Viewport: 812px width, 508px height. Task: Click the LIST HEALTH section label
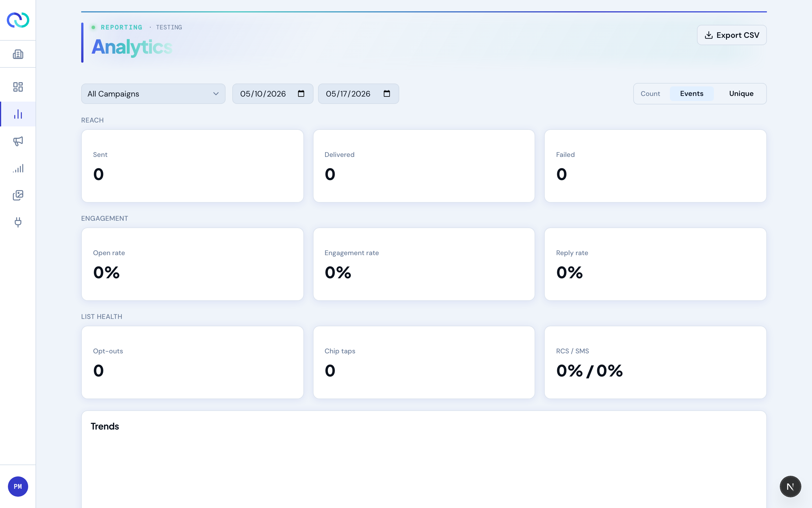tap(102, 316)
